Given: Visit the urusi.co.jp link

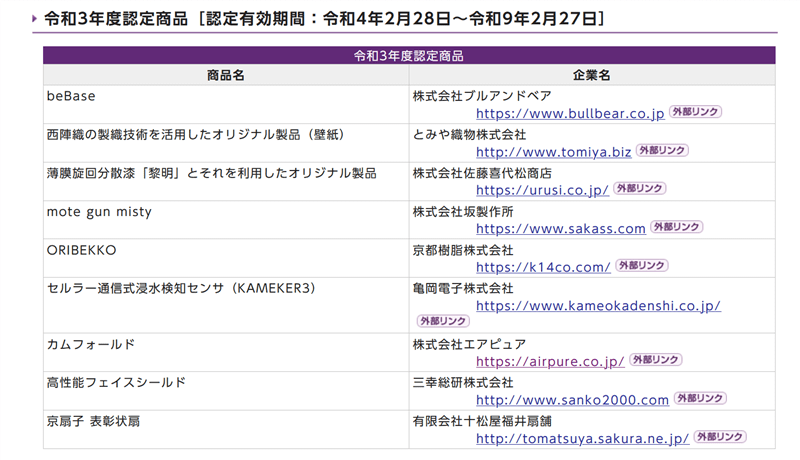Looking at the screenshot, I should (542, 190).
